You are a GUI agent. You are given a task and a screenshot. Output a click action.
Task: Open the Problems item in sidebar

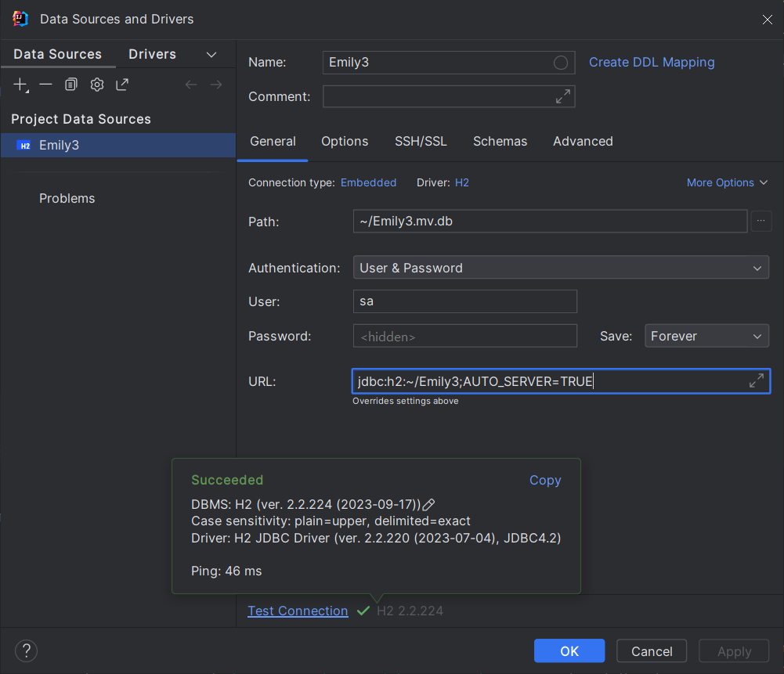[x=67, y=198]
